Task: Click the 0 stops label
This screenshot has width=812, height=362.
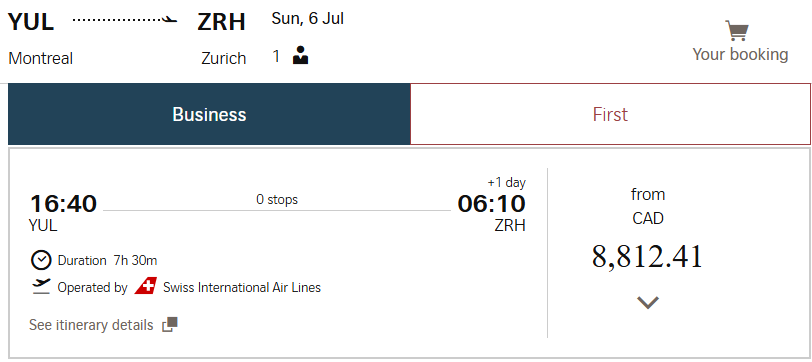Action: [277, 199]
